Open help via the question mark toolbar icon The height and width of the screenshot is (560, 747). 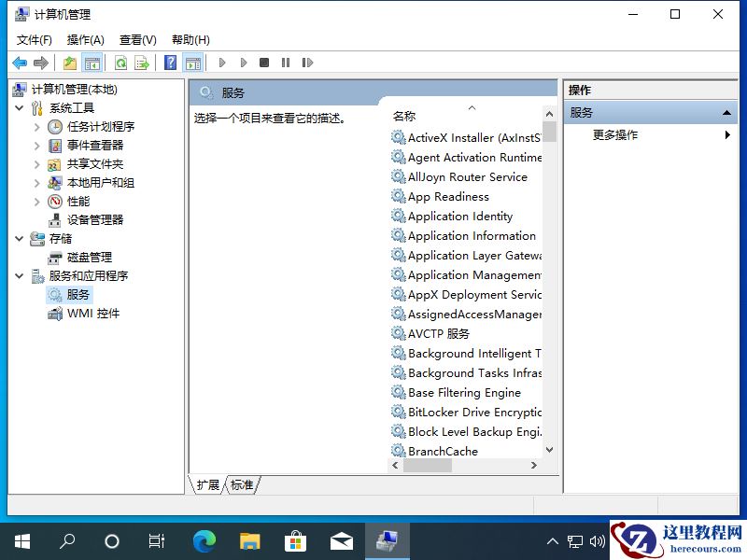click(x=170, y=63)
